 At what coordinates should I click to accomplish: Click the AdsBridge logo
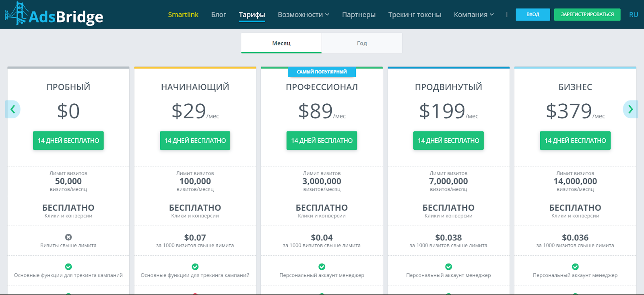(54, 14)
